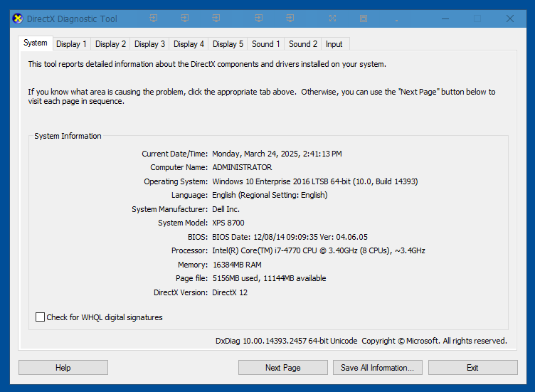This screenshot has height=392, width=535.
Task: Click the System Information group heading
Action: [68, 136]
